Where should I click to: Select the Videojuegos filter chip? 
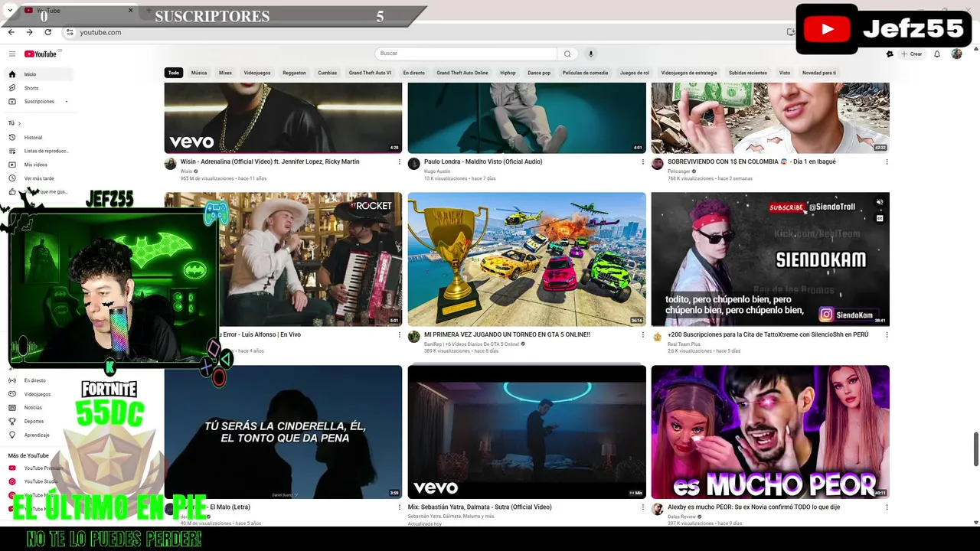coord(257,73)
